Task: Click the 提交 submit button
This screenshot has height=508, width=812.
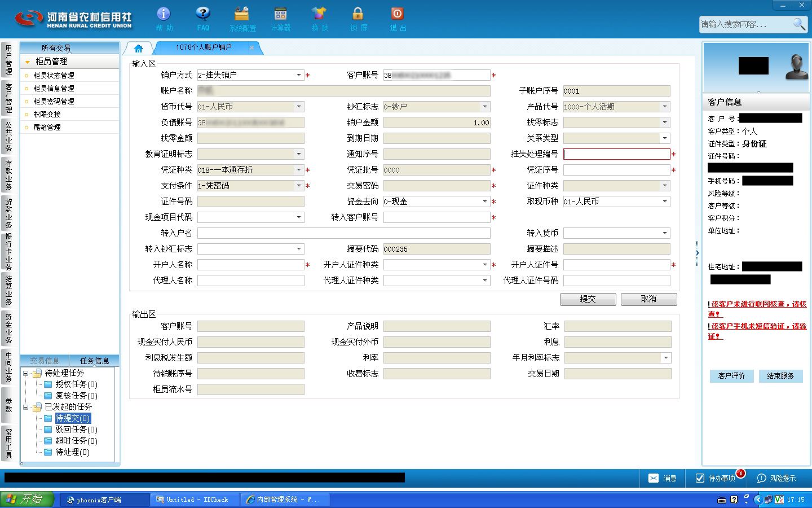Action: coord(588,299)
